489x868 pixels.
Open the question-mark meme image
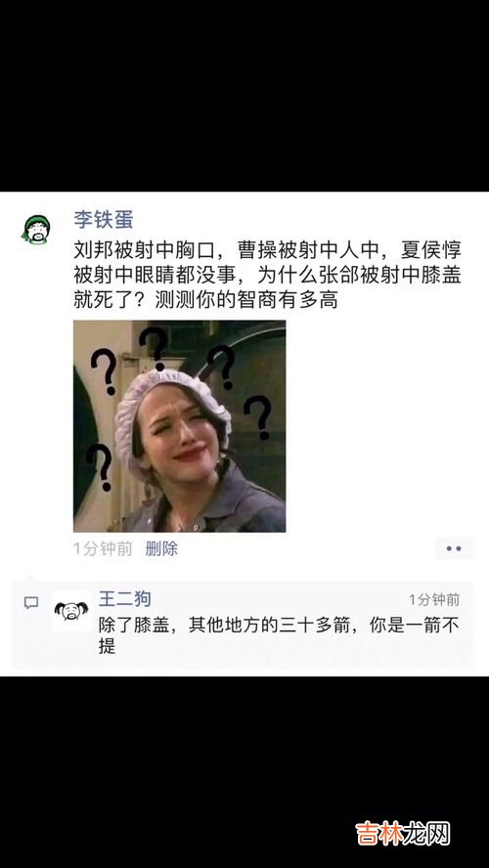179,426
